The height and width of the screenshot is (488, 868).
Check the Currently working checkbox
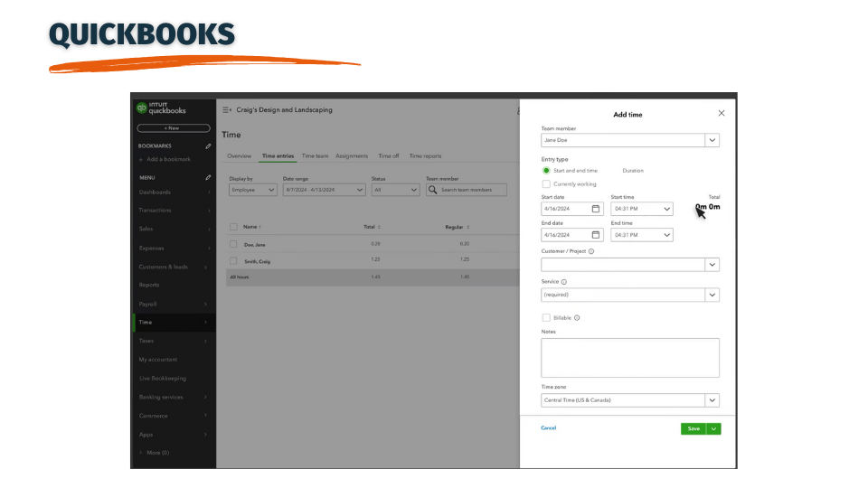click(546, 183)
